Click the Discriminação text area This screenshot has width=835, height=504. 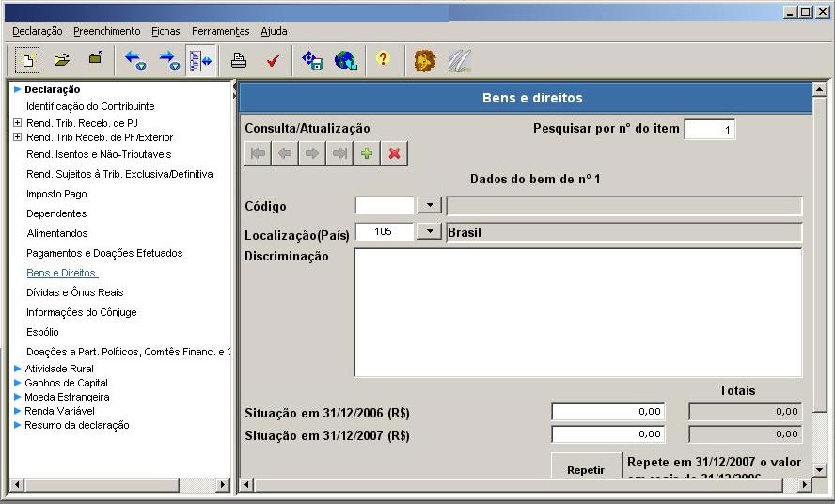click(x=577, y=312)
